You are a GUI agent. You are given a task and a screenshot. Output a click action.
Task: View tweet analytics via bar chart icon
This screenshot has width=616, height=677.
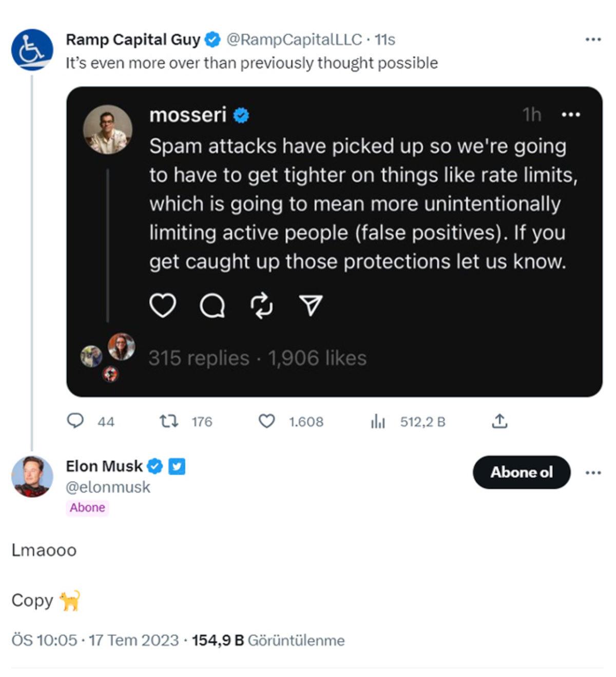coord(378,422)
